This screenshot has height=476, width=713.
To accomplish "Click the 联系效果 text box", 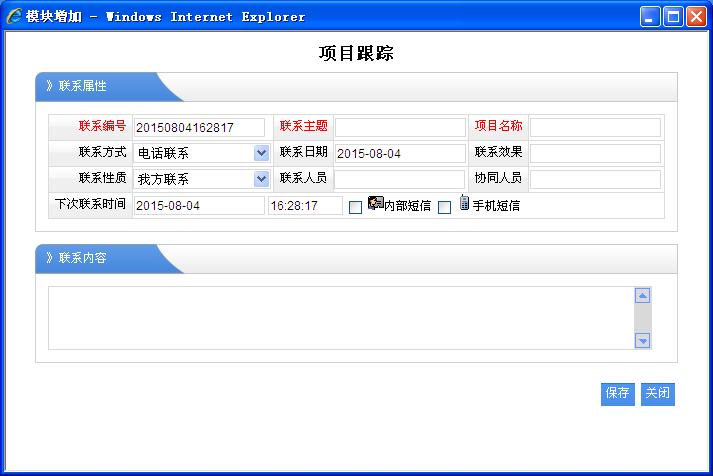I will pos(595,153).
